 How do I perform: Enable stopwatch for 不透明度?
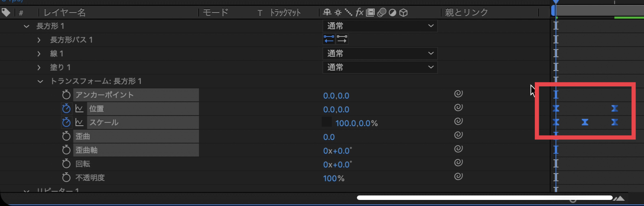coord(66,178)
